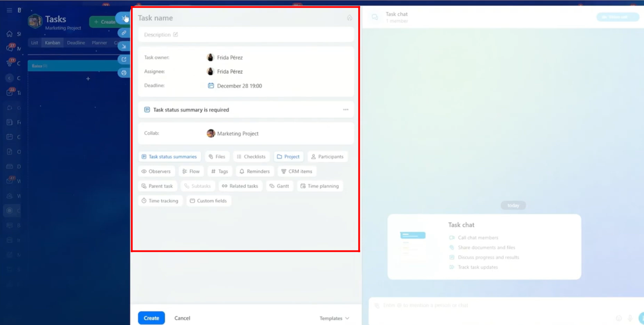Image resolution: width=644 pixels, height=325 pixels.
Task: Click the Cancel button
Action: pyautogui.click(x=182, y=318)
